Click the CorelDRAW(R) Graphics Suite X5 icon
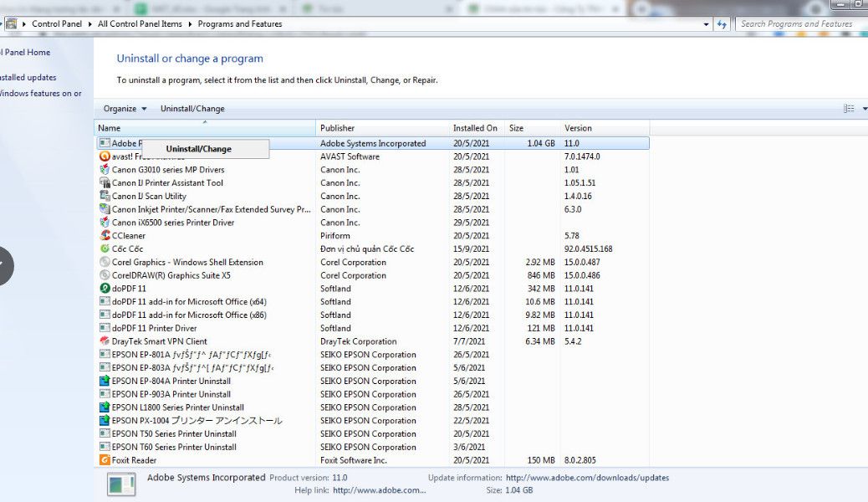Screen dimensions: 868x502 pos(105,275)
